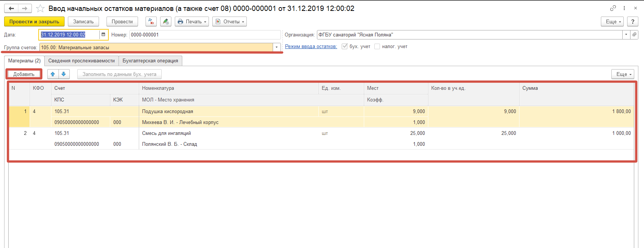Click into the Номер input field
This screenshot has width=644, height=248.
(x=204, y=35)
